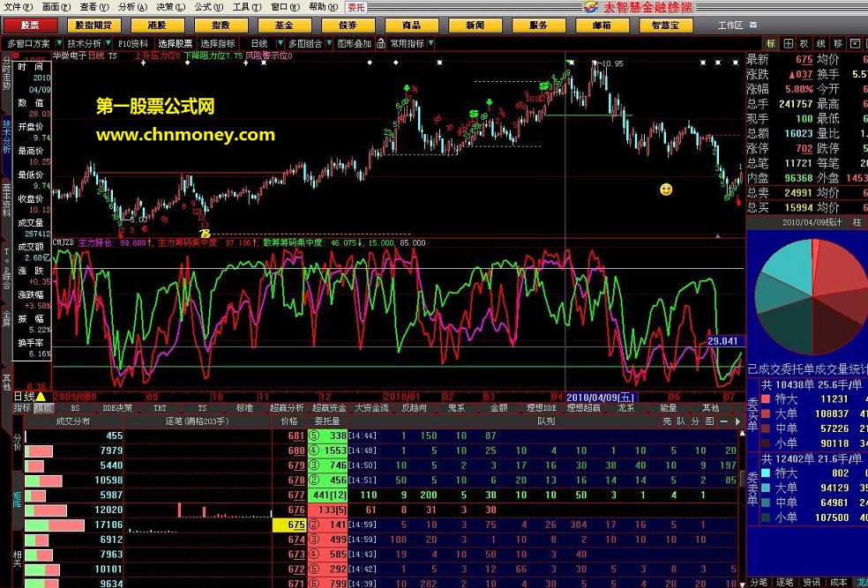This screenshot has width=868, height=588.
Task: Toggle the 工作区 checkbox
Action: (752, 25)
